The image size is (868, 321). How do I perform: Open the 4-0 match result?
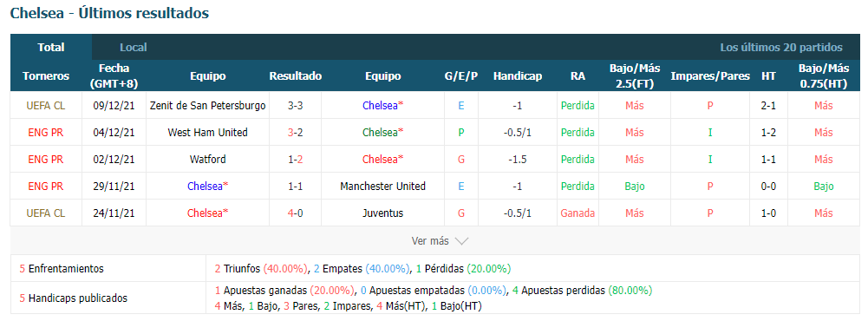pyautogui.click(x=295, y=213)
